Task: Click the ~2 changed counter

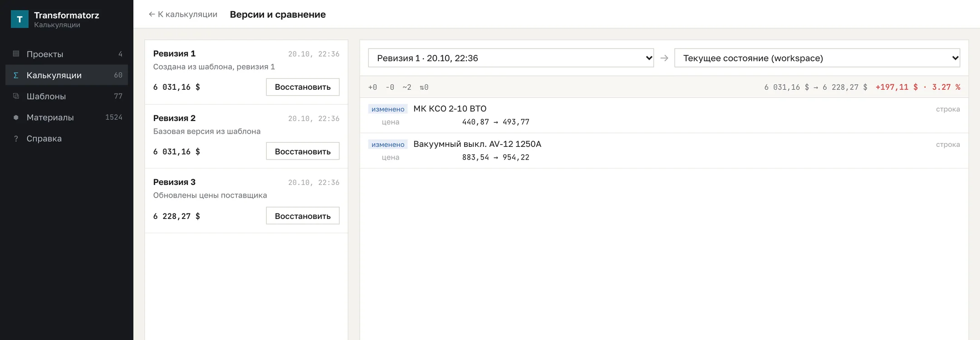Action: (x=407, y=87)
